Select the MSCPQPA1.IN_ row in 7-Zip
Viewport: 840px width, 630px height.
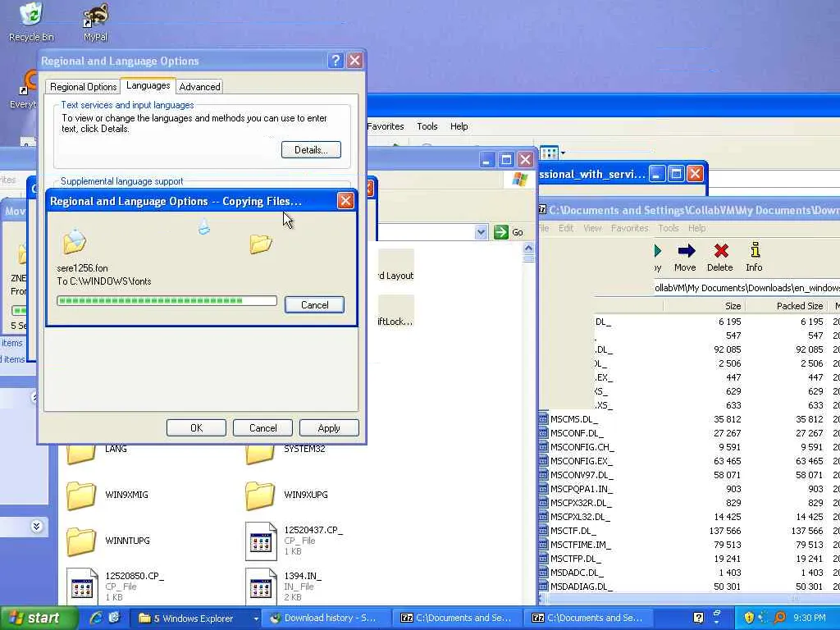[x=688, y=489]
